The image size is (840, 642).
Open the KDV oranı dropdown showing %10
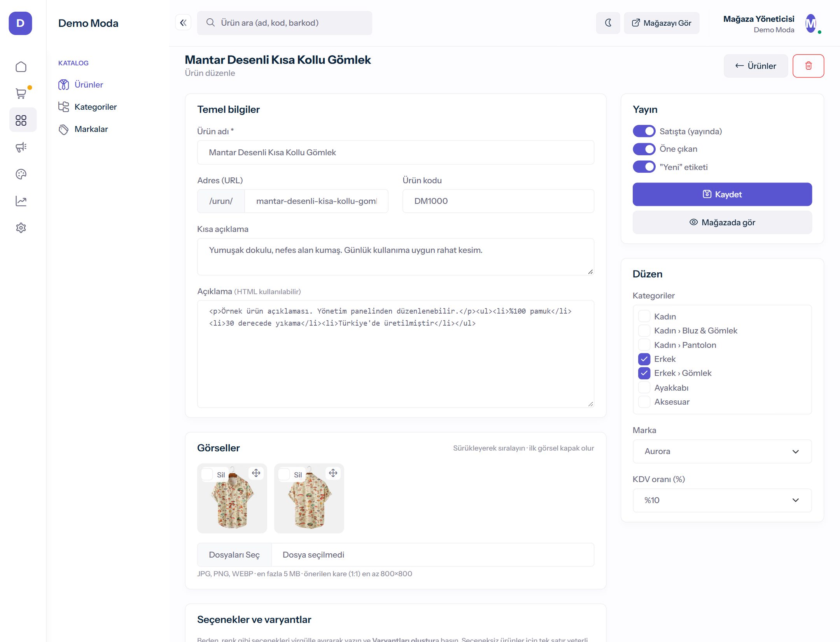click(722, 500)
